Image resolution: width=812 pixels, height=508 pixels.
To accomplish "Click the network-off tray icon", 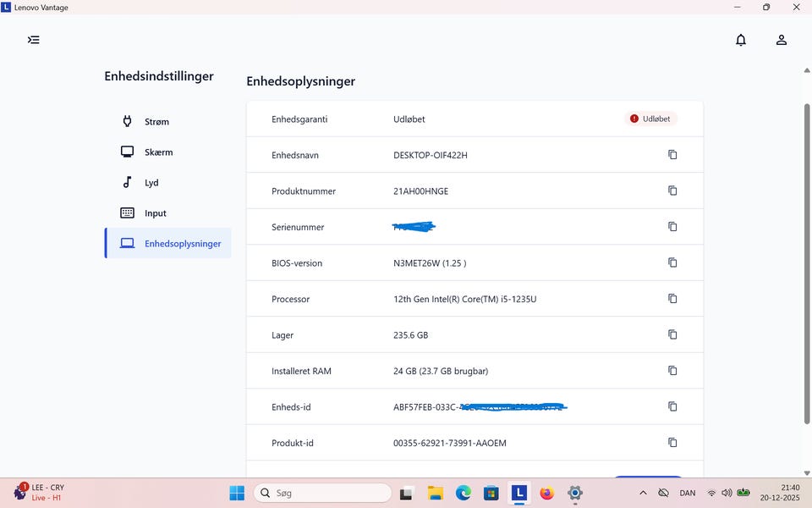I will [663, 493].
